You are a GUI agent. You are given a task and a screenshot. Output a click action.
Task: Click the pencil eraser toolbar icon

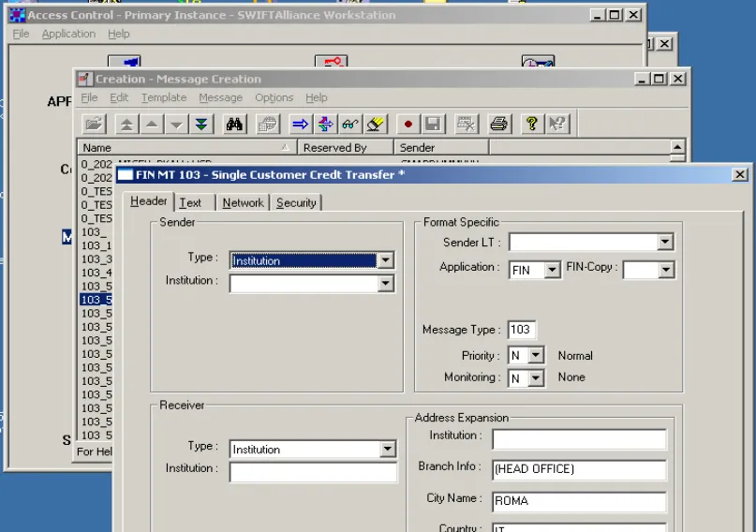click(x=375, y=124)
